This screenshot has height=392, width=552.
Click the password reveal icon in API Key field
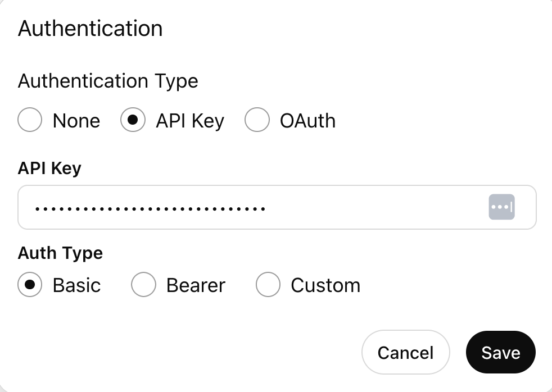click(501, 207)
